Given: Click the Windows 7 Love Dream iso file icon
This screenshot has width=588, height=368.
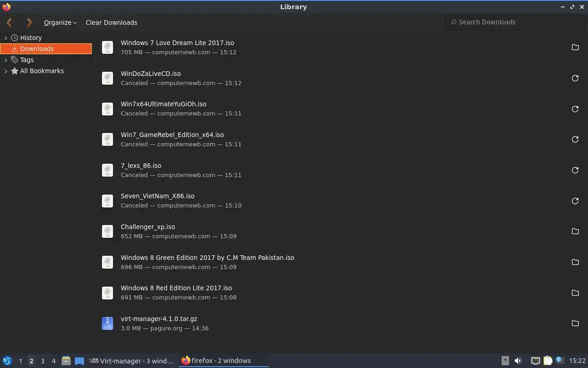Looking at the screenshot, I should [x=107, y=47].
